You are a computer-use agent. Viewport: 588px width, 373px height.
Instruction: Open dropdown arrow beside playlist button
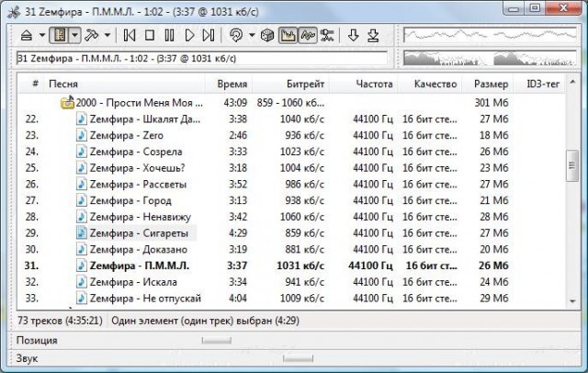pos(75,36)
